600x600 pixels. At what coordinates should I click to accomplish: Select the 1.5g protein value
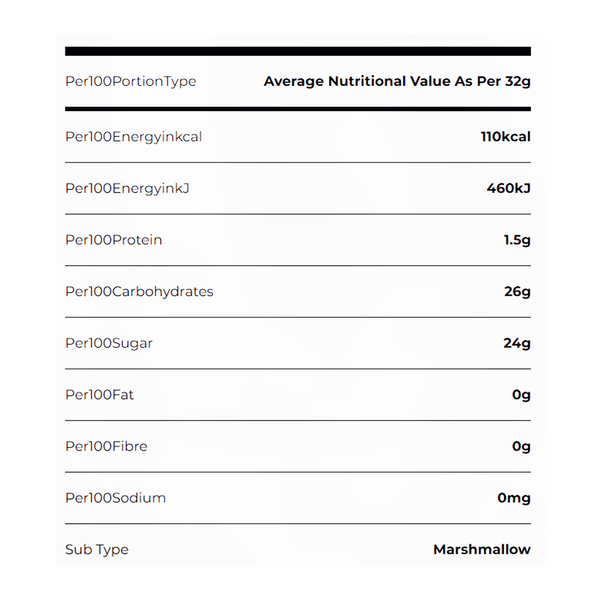pyautogui.click(x=517, y=240)
